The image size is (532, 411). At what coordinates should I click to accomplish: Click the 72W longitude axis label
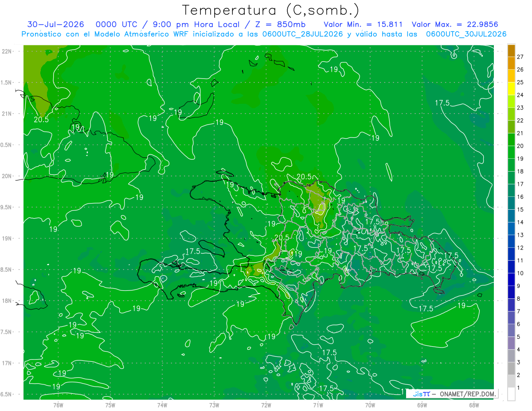coord(266,405)
